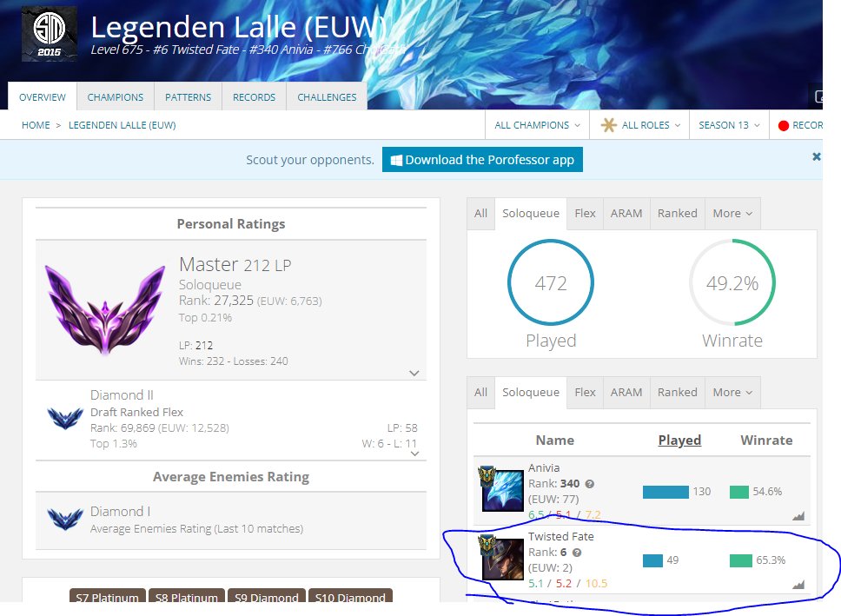
Task: Open the More dropdown in played stats tabs
Action: [732, 214]
